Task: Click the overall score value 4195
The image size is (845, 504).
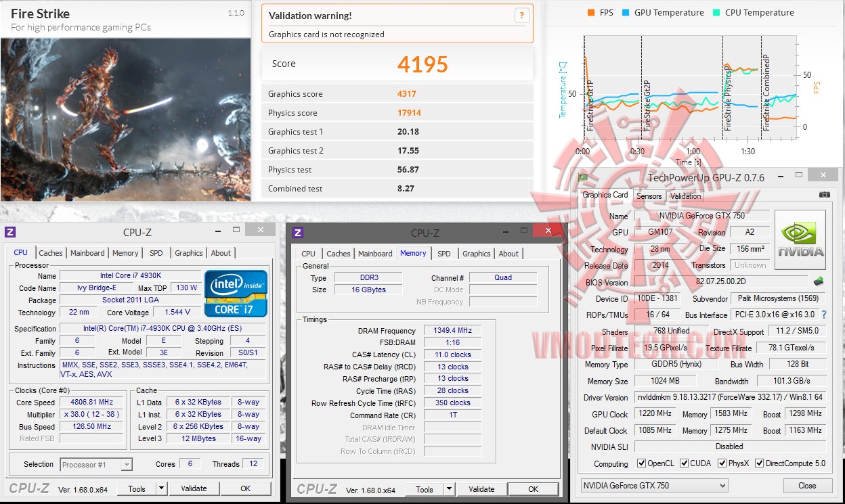Action: pos(422,64)
